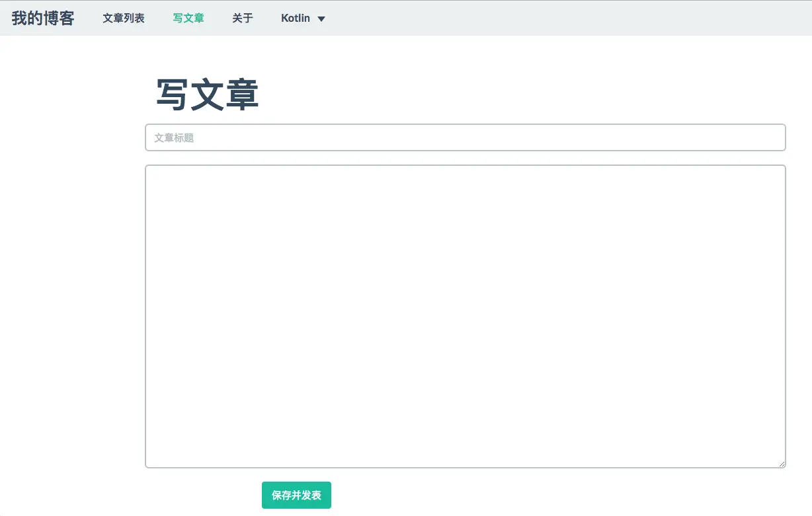Click the 写文章 page heading
812x516 pixels.
point(208,94)
